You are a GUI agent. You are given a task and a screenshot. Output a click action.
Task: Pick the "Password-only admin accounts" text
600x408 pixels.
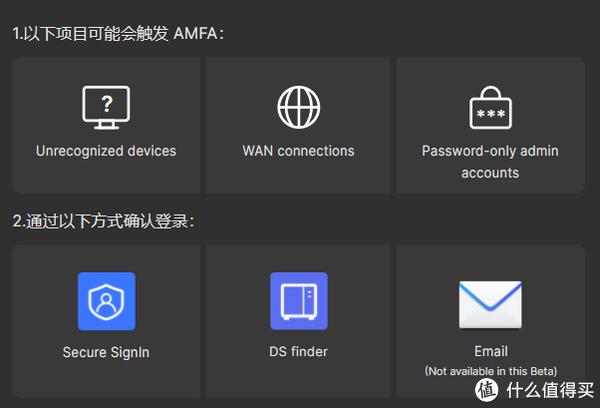pos(490,162)
